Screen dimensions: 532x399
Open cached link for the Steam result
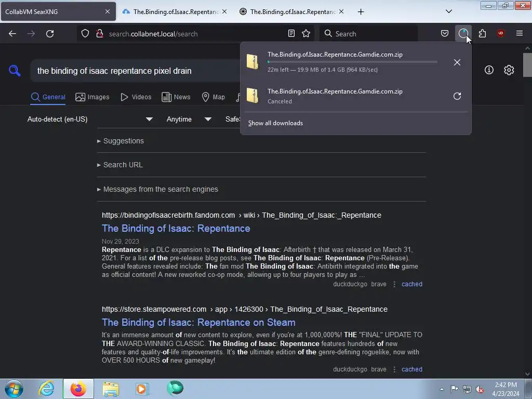click(412, 369)
